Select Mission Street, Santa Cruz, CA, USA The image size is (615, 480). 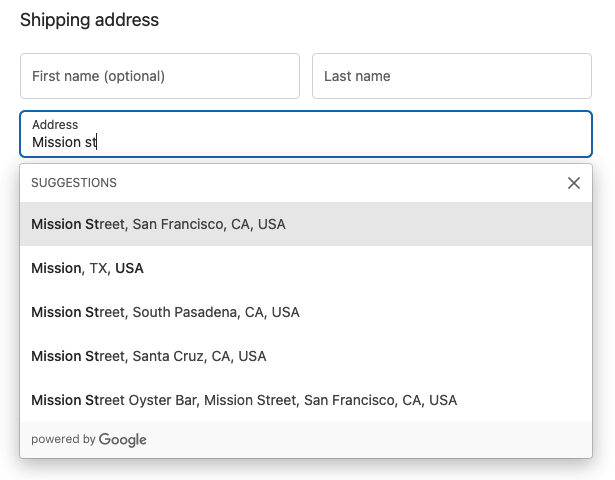[x=306, y=356]
